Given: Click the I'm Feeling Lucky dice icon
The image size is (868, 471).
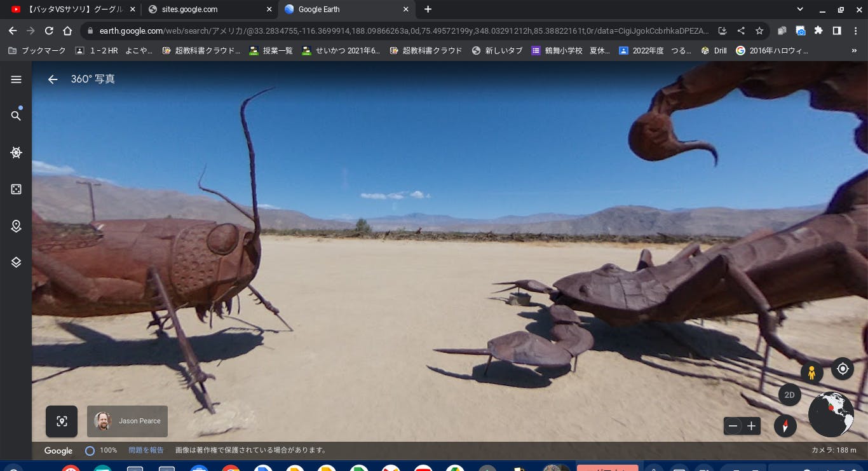Looking at the screenshot, I should pyautogui.click(x=17, y=189).
